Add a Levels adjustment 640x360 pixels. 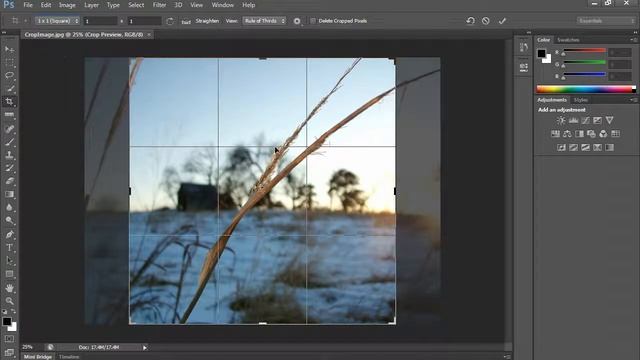tap(573, 120)
